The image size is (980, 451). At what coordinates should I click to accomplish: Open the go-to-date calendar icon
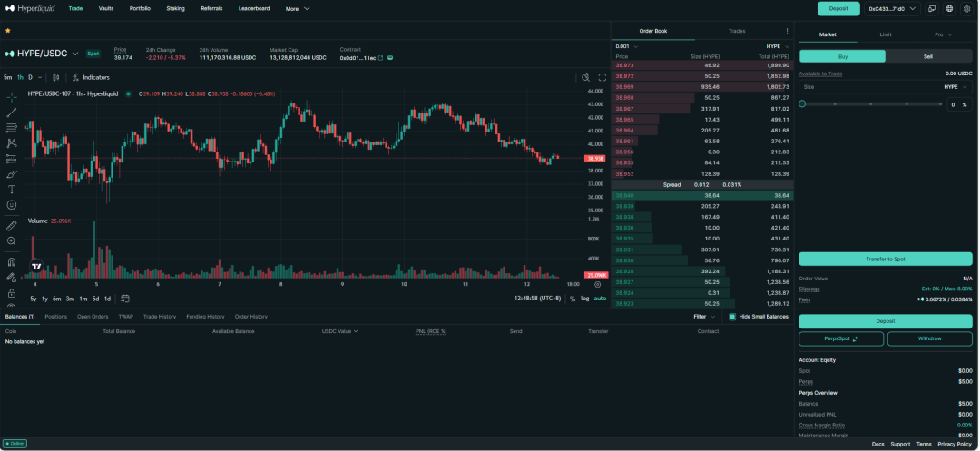[125, 299]
